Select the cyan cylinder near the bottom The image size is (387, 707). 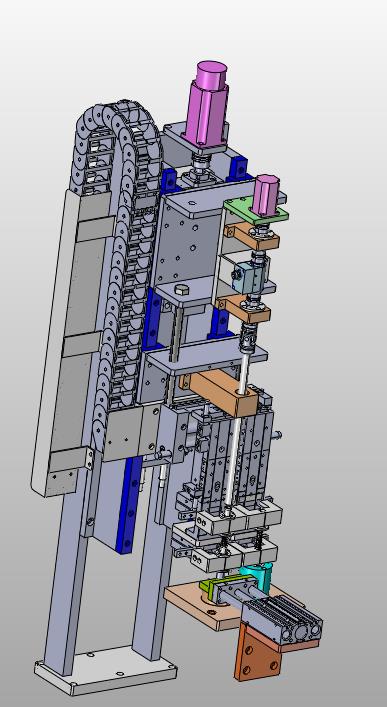pos(258,578)
